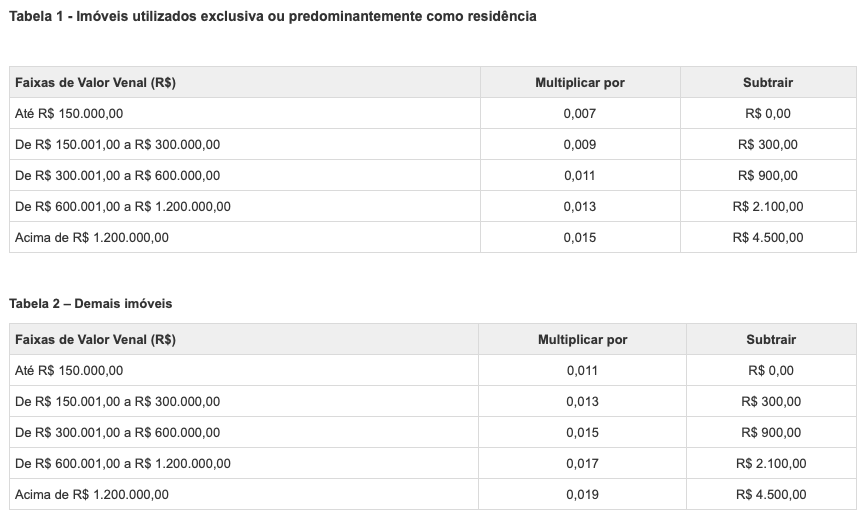This screenshot has height=518, width=867.
Task: Select the 0,013 multiplier in Tabela 1
Action: (x=579, y=207)
